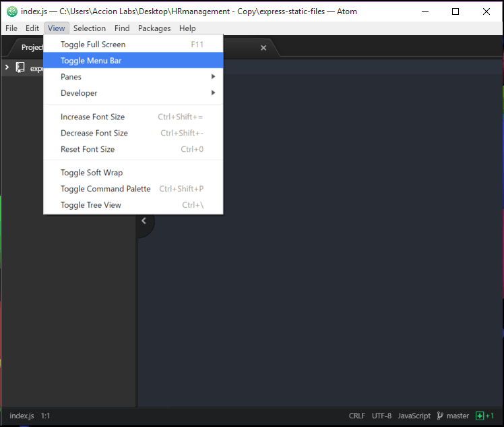Toggle Tree View menu entry
Viewport: 504px width, 427px height.
click(x=91, y=205)
